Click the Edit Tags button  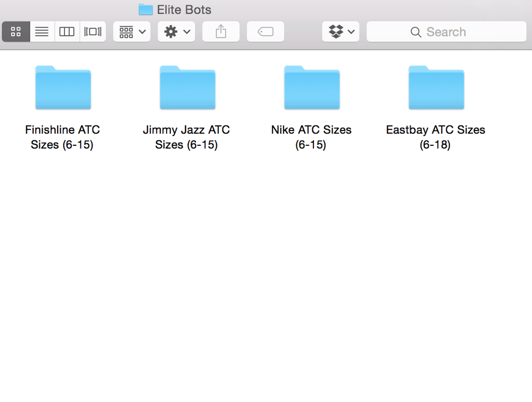point(265,31)
